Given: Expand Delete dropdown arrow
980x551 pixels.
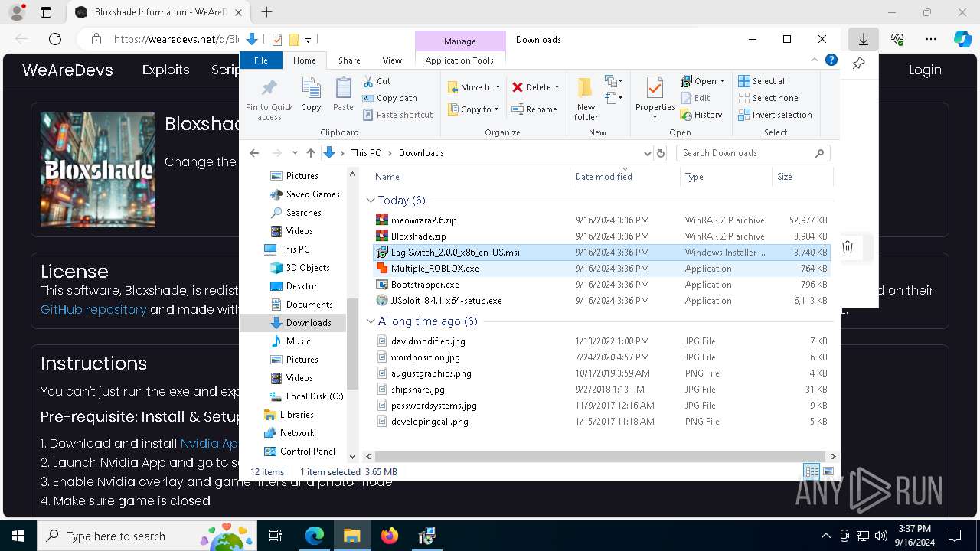Looking at the screenshot, I should [557, 87].
